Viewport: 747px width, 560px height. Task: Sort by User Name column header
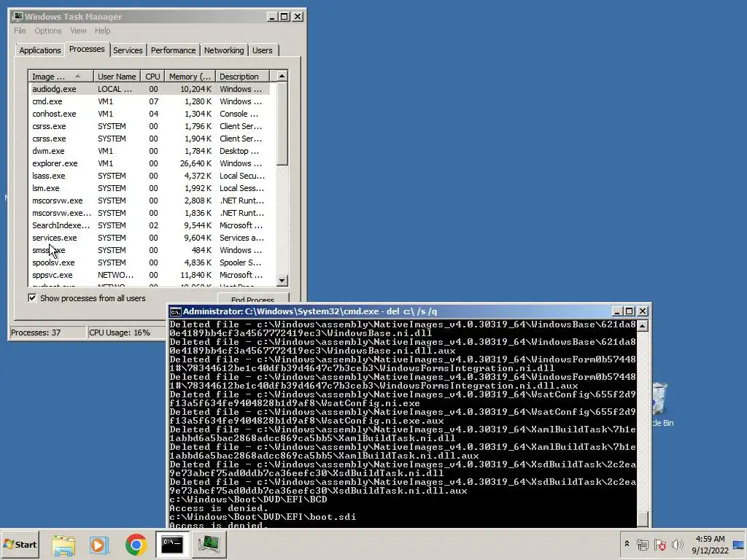(x=117, y=76)
